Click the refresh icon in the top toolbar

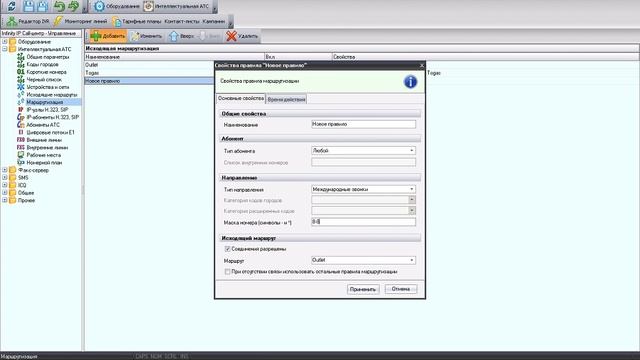[11, 6]
